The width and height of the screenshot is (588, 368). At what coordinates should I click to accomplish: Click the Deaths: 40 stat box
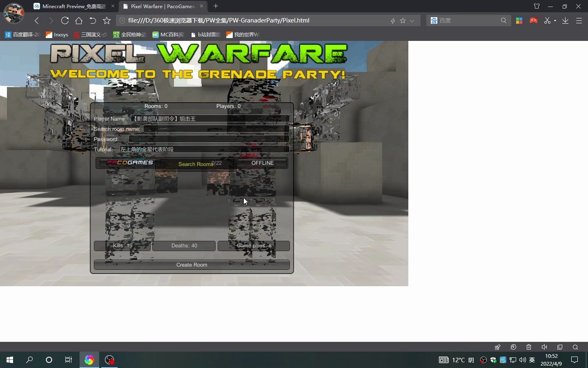[x=184, y=246]
